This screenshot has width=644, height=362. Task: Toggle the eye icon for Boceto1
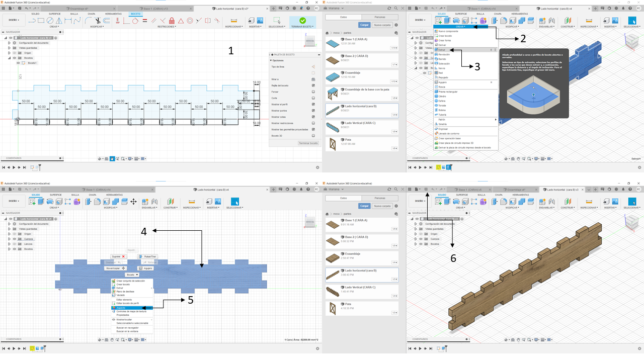(19, 63)
